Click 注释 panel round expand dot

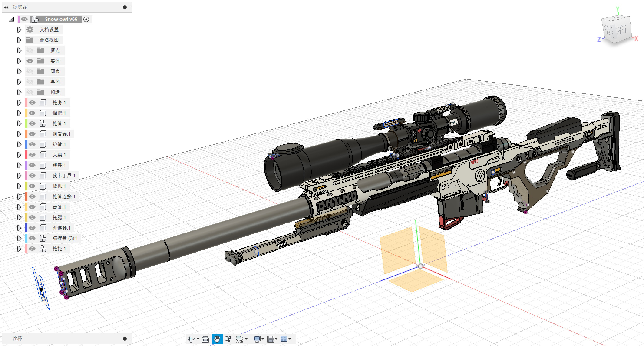tap(125, 339)
